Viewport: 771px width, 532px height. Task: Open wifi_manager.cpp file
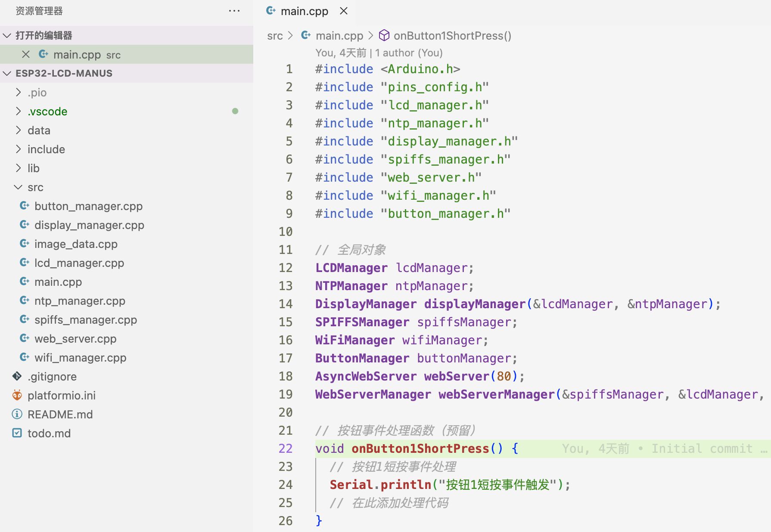(x=80, y=358)
